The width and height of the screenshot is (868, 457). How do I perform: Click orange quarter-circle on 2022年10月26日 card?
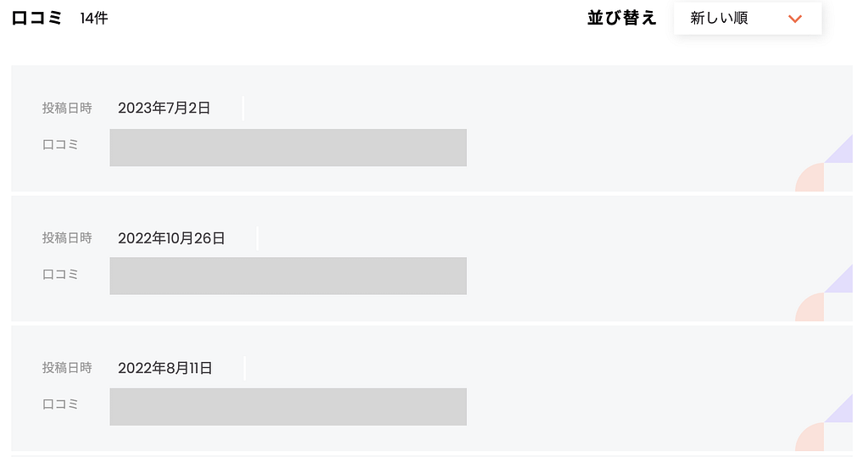812,309
